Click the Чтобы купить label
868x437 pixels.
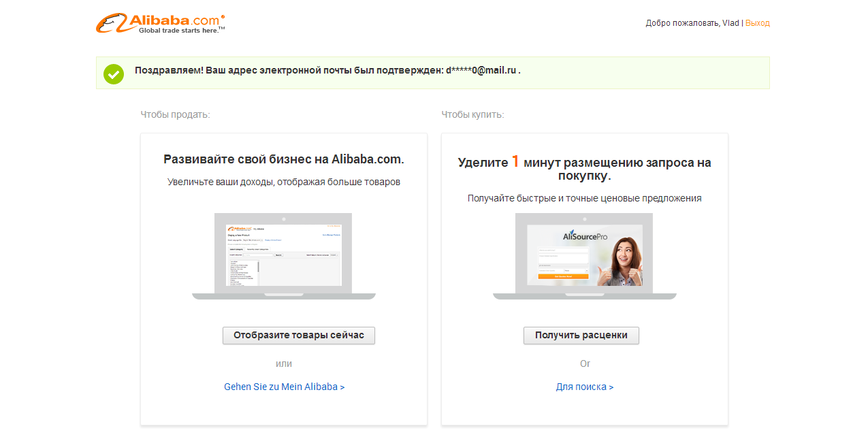[472, 114]
